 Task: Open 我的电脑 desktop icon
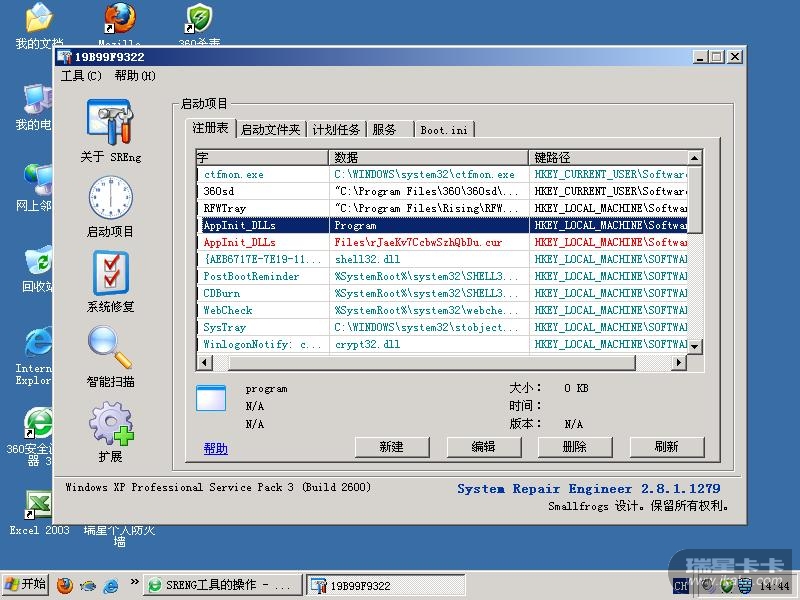(x=35, y=107)
